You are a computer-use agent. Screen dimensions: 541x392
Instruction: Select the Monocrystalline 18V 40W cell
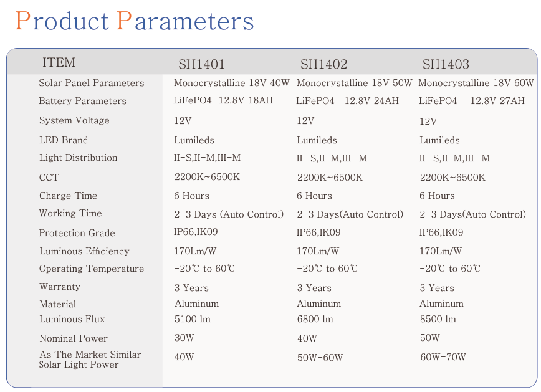click(232, 83)
